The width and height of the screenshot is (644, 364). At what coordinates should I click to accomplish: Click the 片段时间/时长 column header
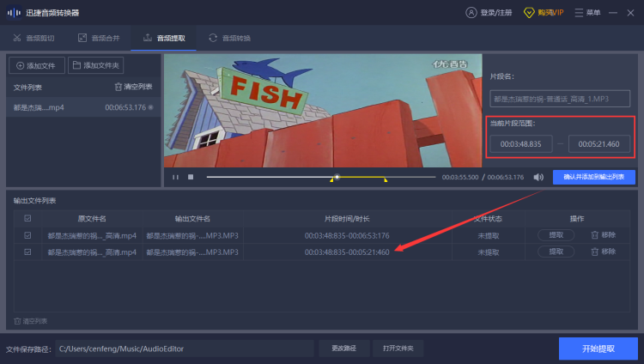pyautogui.click(x=347, y=219)
